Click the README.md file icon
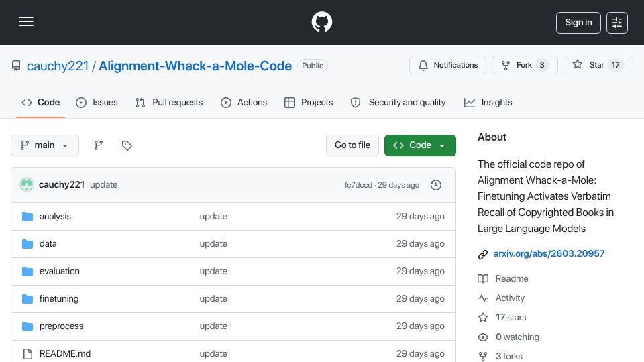Screen dimensions: 644x362 click(28, 354)
